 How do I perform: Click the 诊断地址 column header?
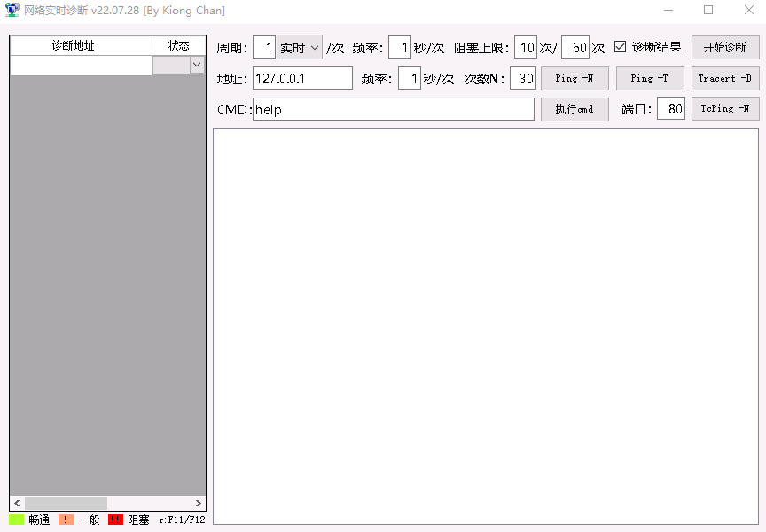(x=81, y=45)
